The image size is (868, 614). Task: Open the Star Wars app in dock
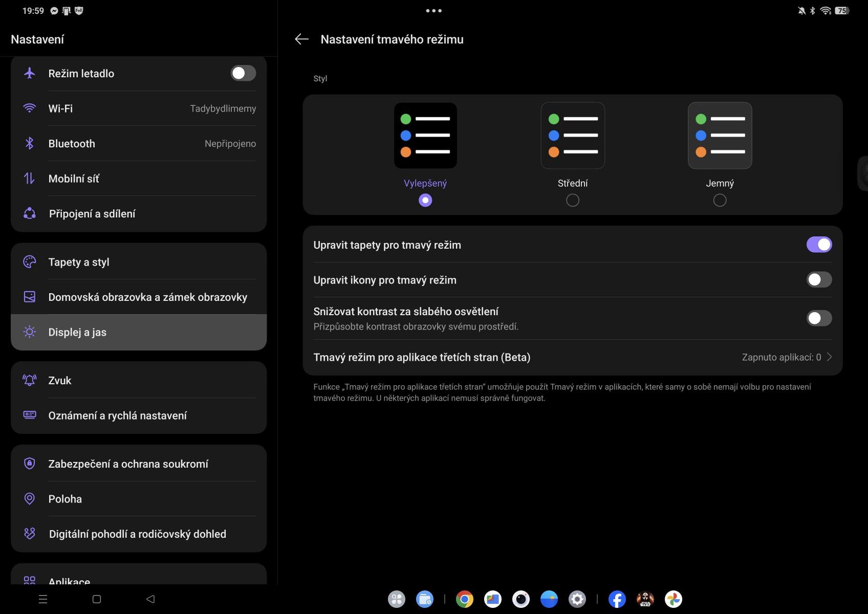(x=645, y=599)
